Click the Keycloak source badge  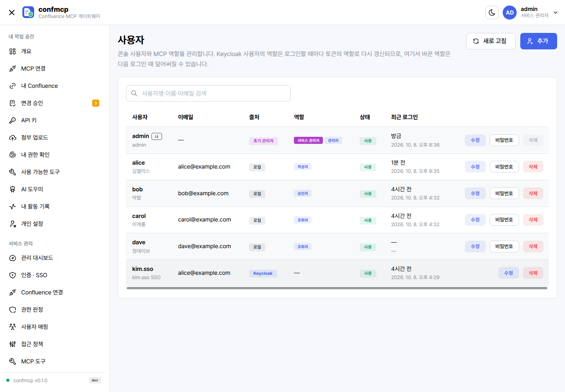[263, 274]
